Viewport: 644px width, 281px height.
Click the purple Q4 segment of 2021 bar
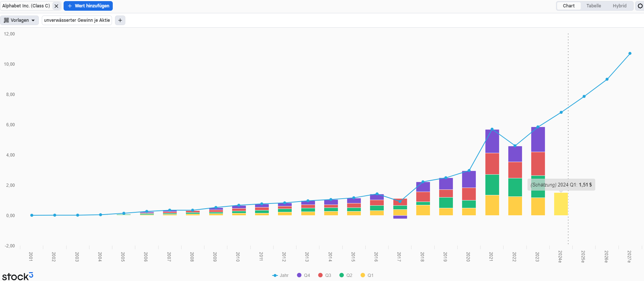click(492, 141)
